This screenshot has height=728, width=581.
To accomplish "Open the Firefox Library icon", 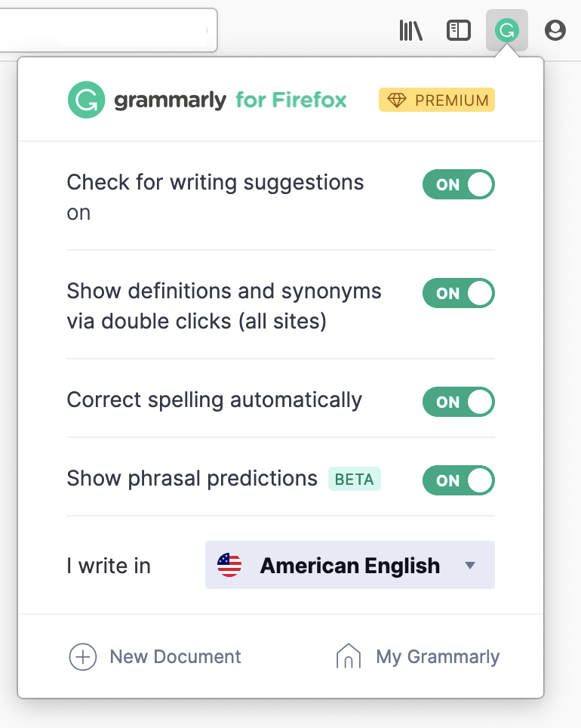I will tap(410, 31).
